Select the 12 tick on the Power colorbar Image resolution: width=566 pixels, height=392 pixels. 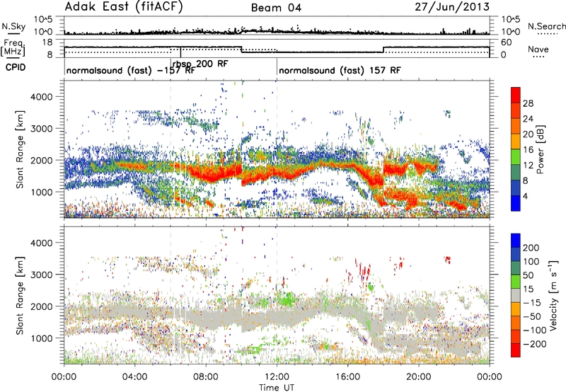click(x=528, y=166)
